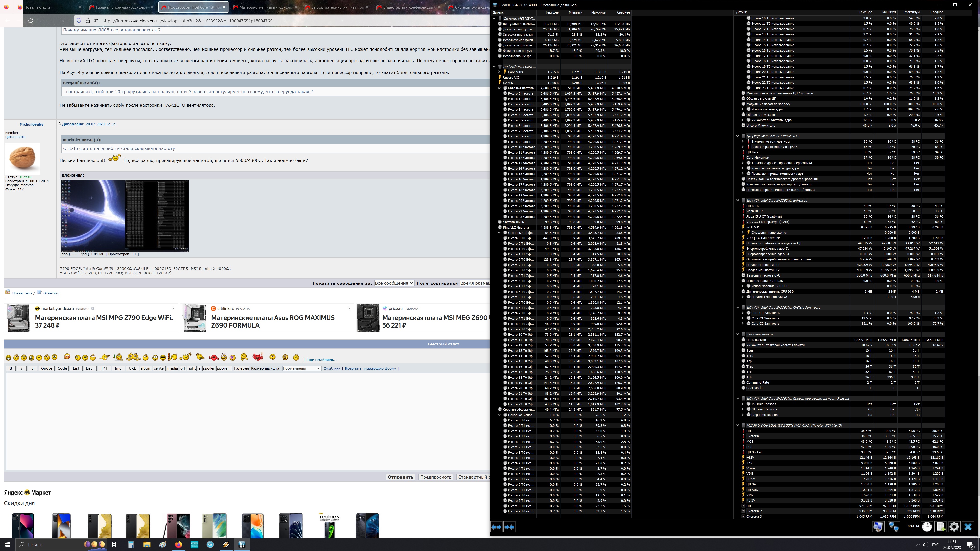Collapse the Тайминги памяти sensor group
The image size is (980, 551).
pyautogui.click(x=738, y=334)
